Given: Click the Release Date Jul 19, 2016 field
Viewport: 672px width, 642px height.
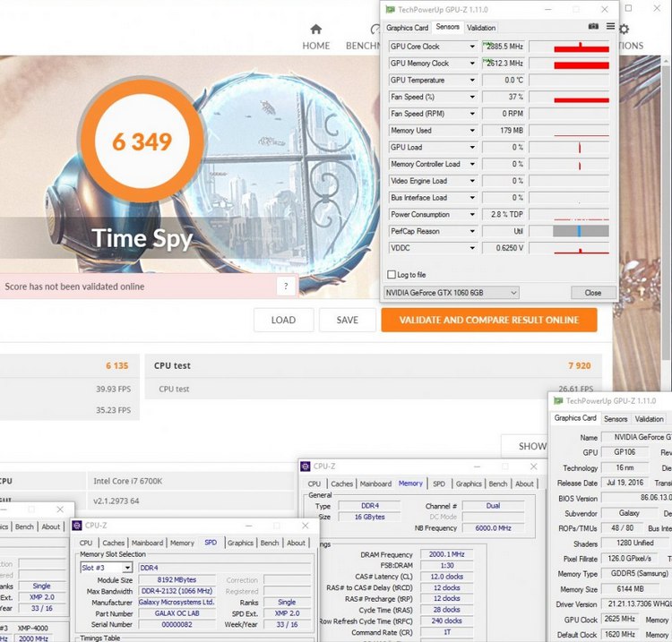Looking at the screenshot, I should pyautogui.click(x=625, y=484).
